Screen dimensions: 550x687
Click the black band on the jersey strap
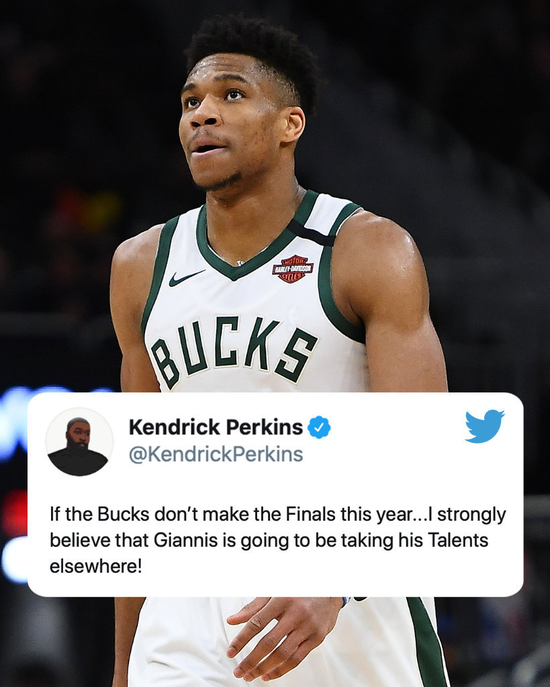pyautogui.click(x=312, y=232)
